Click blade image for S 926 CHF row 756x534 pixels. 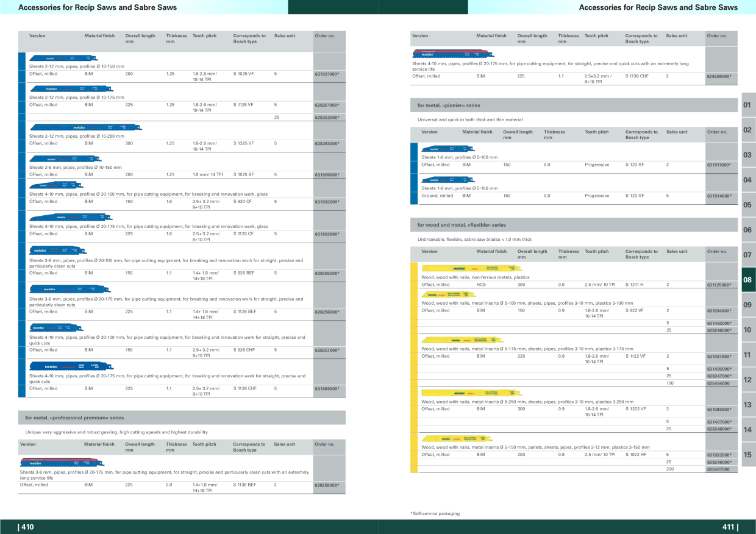[x=55, y=327]
